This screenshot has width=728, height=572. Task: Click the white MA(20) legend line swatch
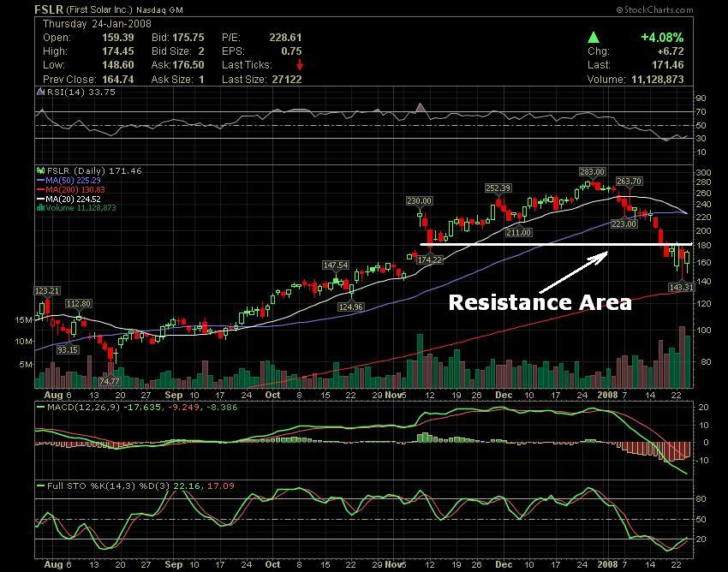coord(41,199)
